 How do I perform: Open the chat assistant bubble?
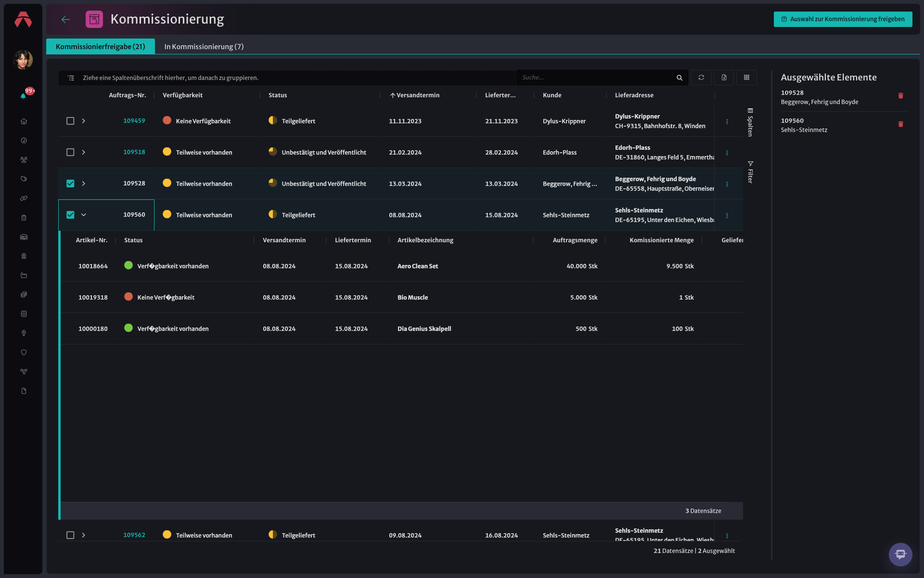click(900, 554)
